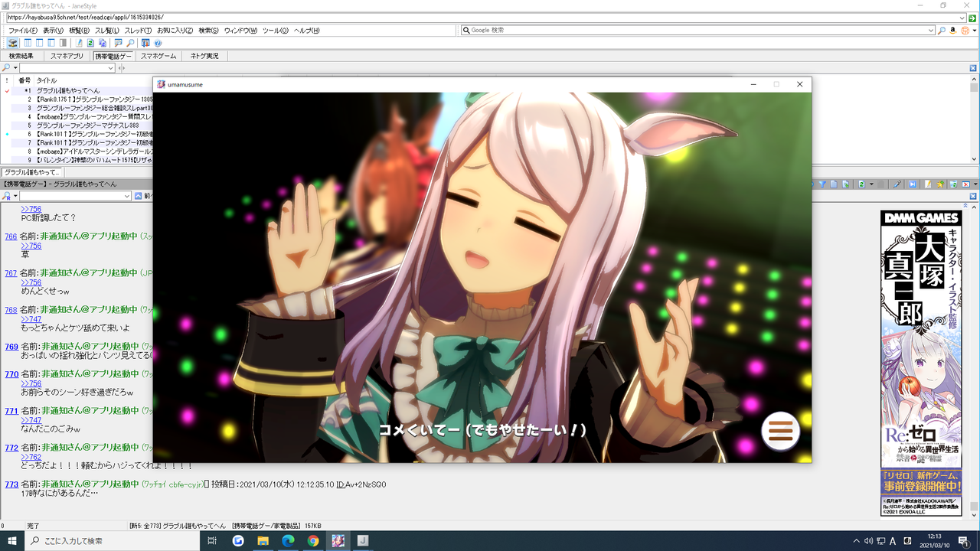Image resolution: width=980 pixels, height=551 pixels.
Task: Click the DMM GAMES Re:Zero advertisement banner
Action: [920, 363]
